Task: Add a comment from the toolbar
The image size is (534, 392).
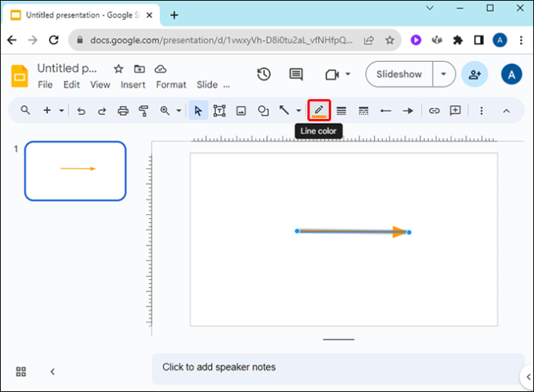Action: [x=455, y=111]
